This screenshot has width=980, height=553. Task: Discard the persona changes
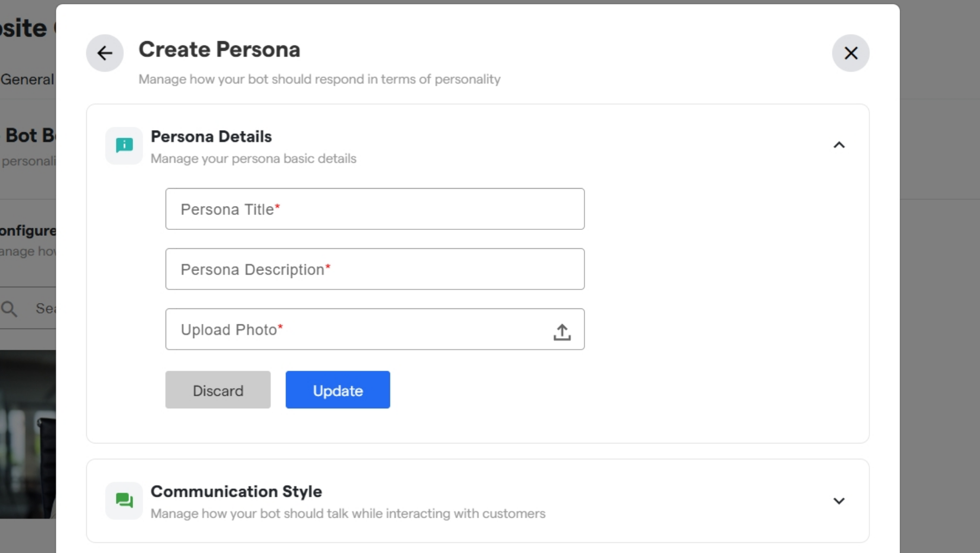pyautogui.click(x=218, y=390)
